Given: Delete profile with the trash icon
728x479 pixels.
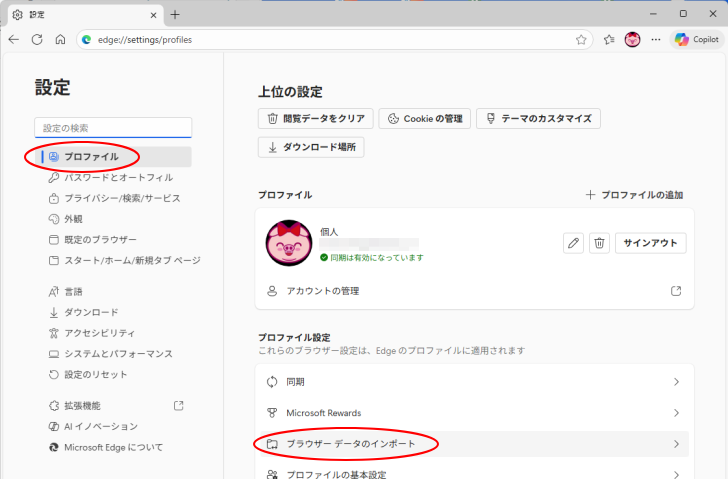Looking at the screenshot, I should tap(599, 243).
